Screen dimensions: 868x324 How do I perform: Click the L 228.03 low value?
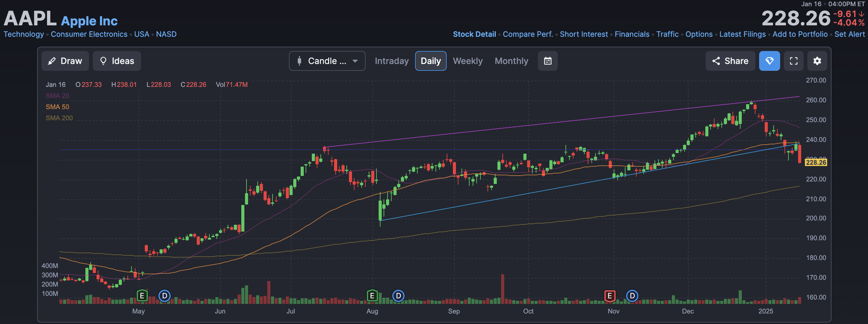(x=159, y=84)
